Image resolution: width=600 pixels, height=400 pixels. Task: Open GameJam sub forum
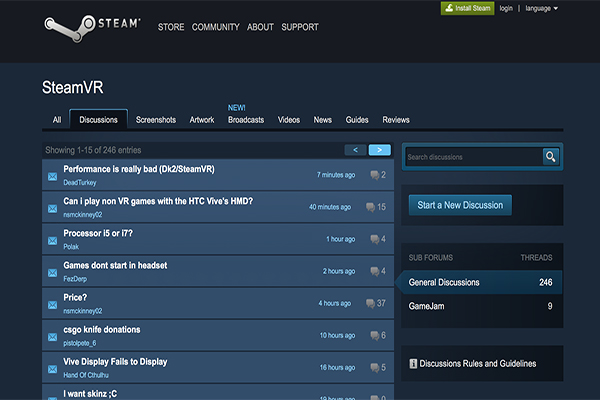(481, 306)
